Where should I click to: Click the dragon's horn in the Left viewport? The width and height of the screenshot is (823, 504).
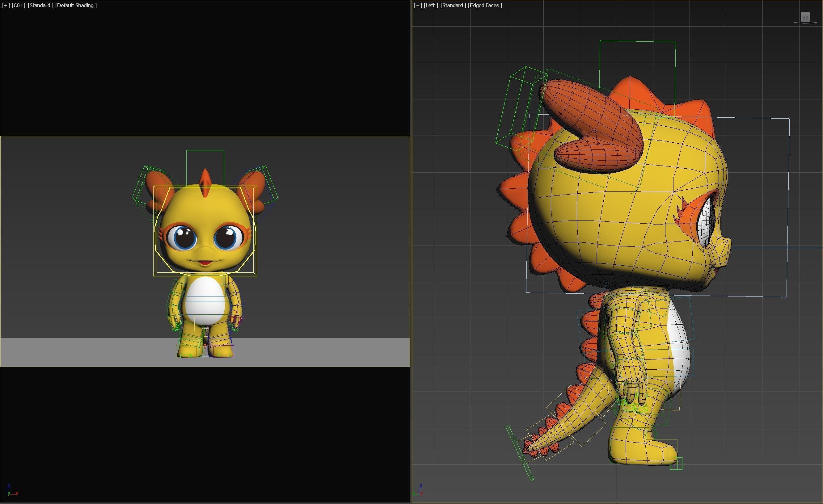(591, 127)
